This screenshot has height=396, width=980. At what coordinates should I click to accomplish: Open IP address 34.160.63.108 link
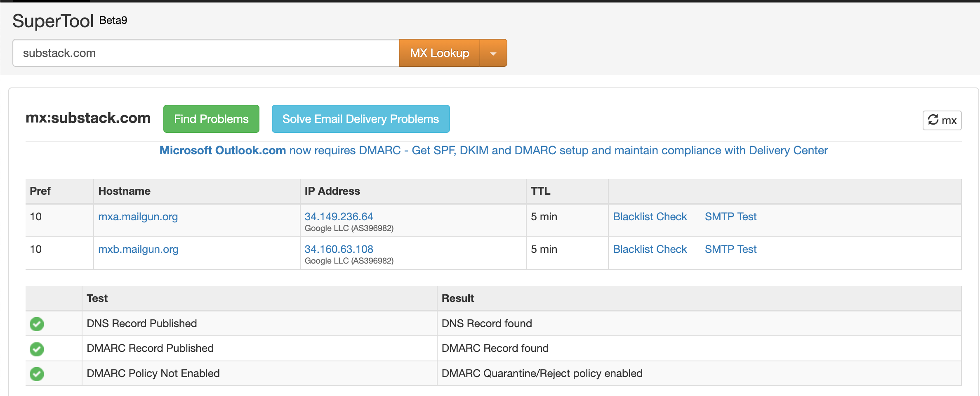339,249
